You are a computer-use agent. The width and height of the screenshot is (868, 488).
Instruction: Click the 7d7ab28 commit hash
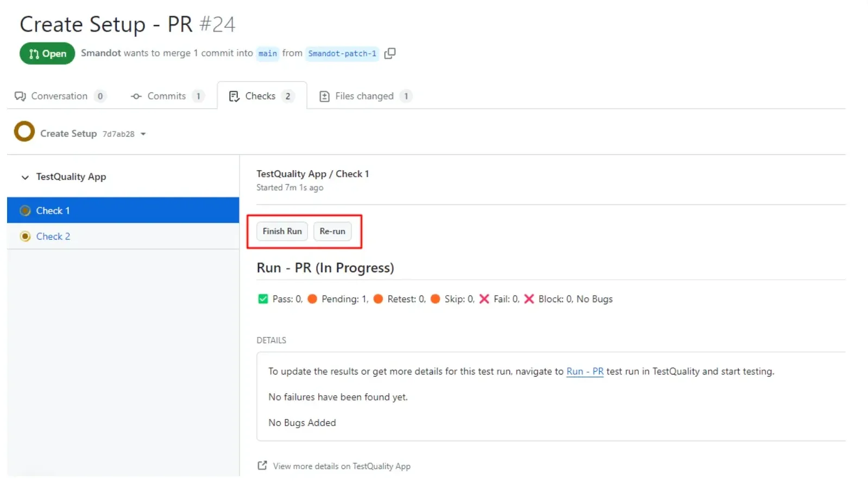point(118,134)
